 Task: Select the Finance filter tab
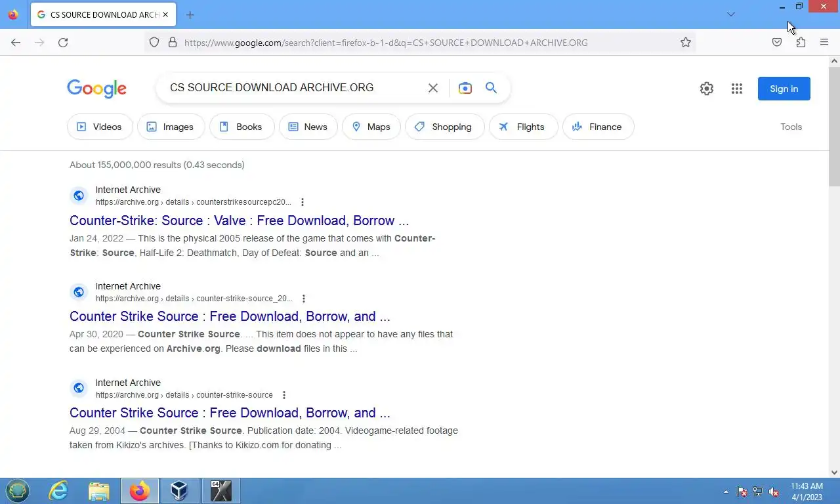click(x=598, y=127)
